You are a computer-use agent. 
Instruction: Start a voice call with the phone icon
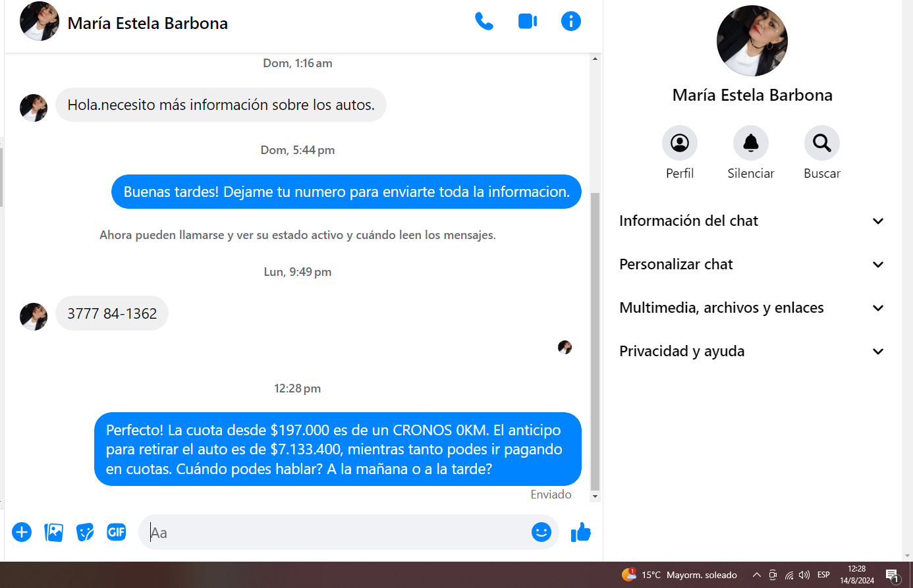click(484, 22)
